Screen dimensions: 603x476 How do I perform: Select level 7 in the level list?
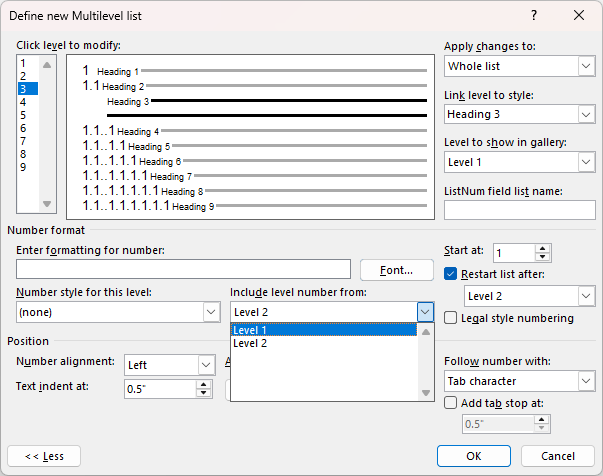(x=27, y=141)
